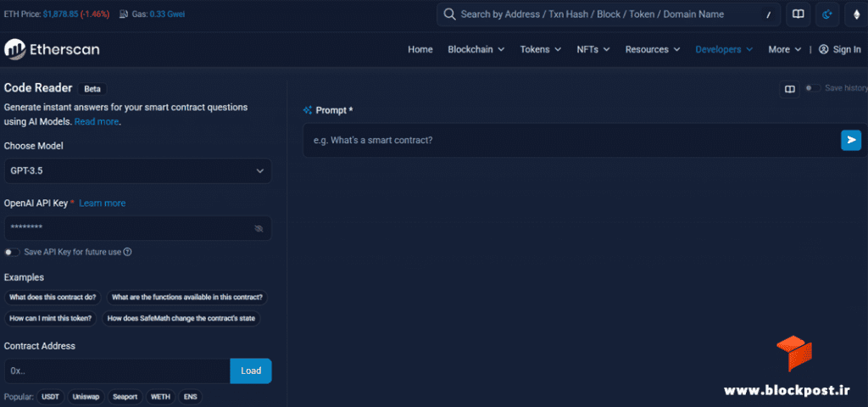Screen dimensions: 868x407
Task: Toggle the Save history switch
Action: [x=813, y=88]
